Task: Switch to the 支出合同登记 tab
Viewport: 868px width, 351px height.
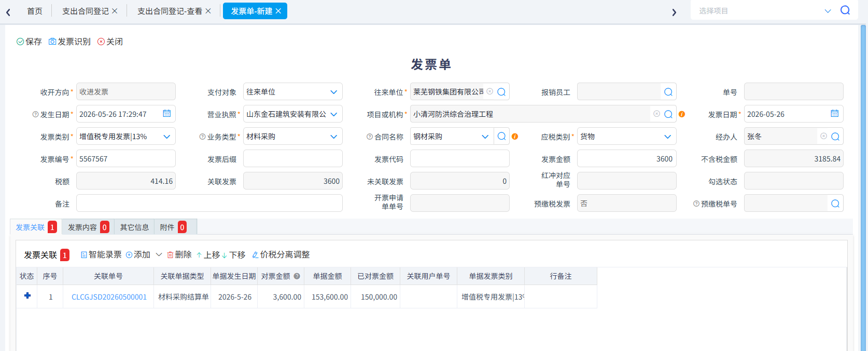Action: click(86, 11)
